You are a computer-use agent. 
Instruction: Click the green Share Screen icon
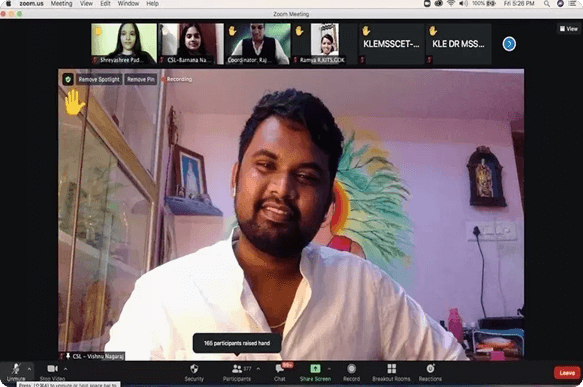pyautogui.click(x=315, y=369)
